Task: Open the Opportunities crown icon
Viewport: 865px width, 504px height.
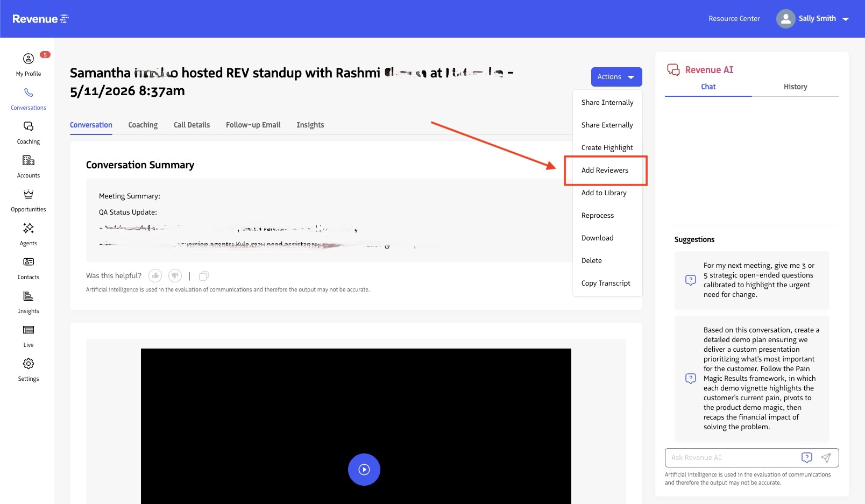Action: pos(29,194)
